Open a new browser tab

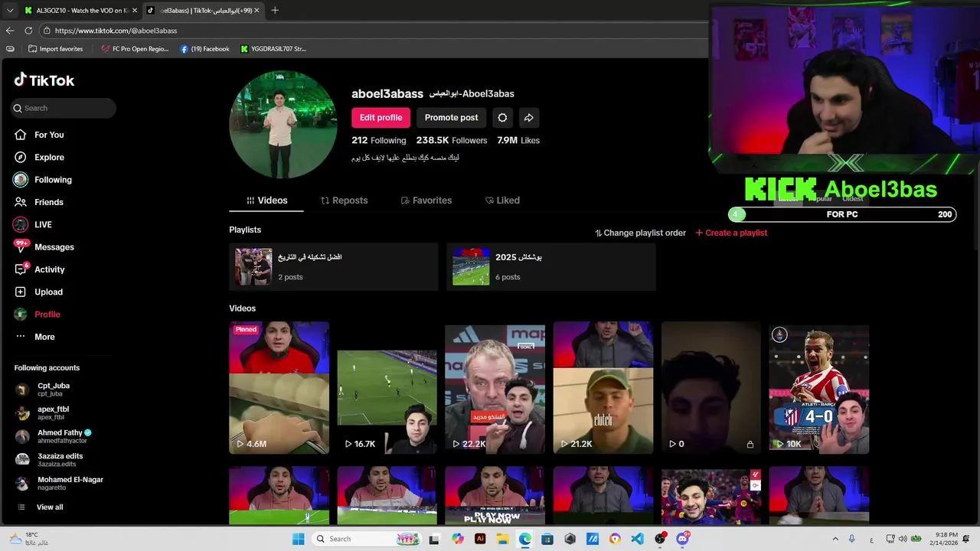coord(275,10)
